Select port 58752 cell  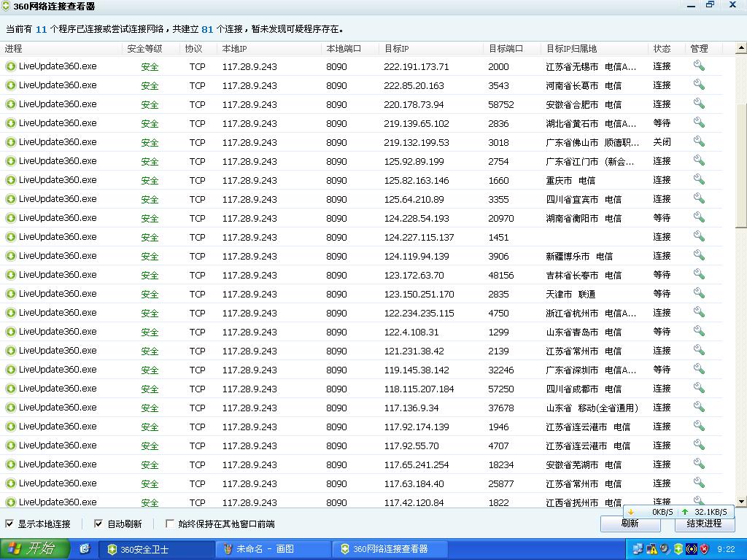tap(501, 104)
